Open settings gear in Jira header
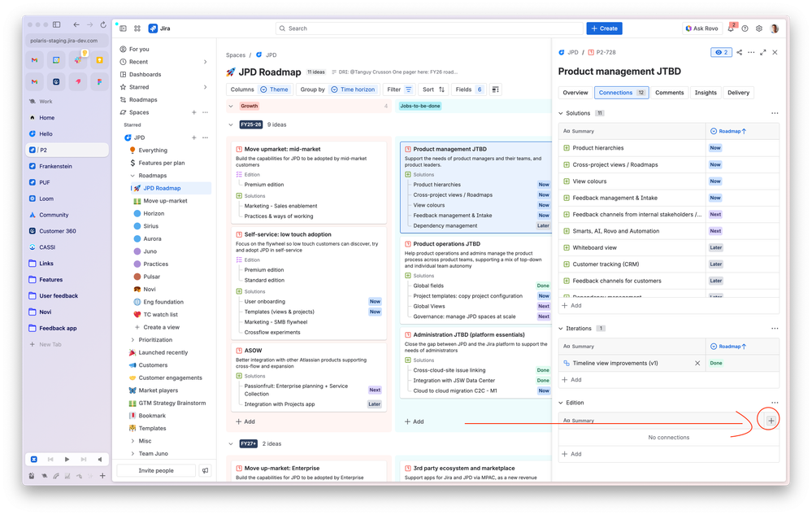812x515 pixels. (758, 28)
